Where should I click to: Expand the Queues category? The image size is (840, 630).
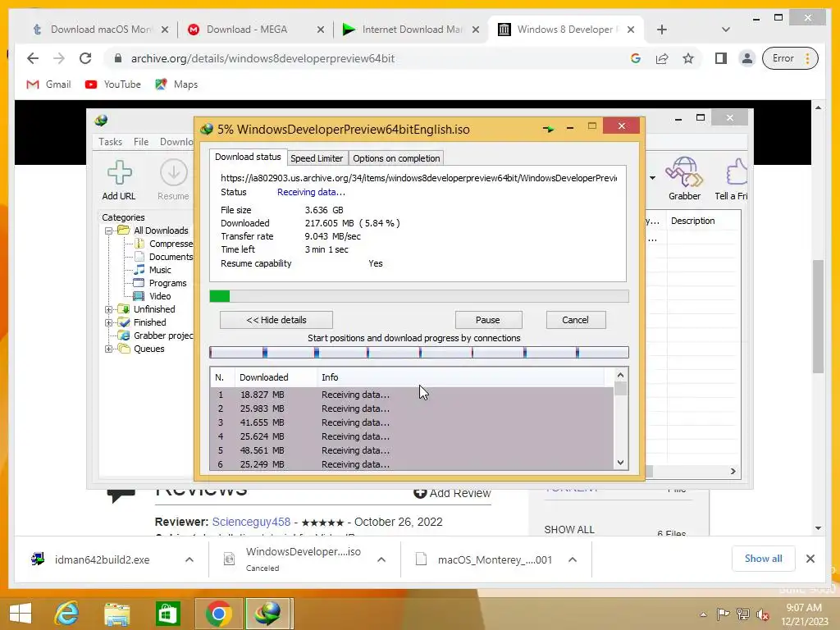109,349
